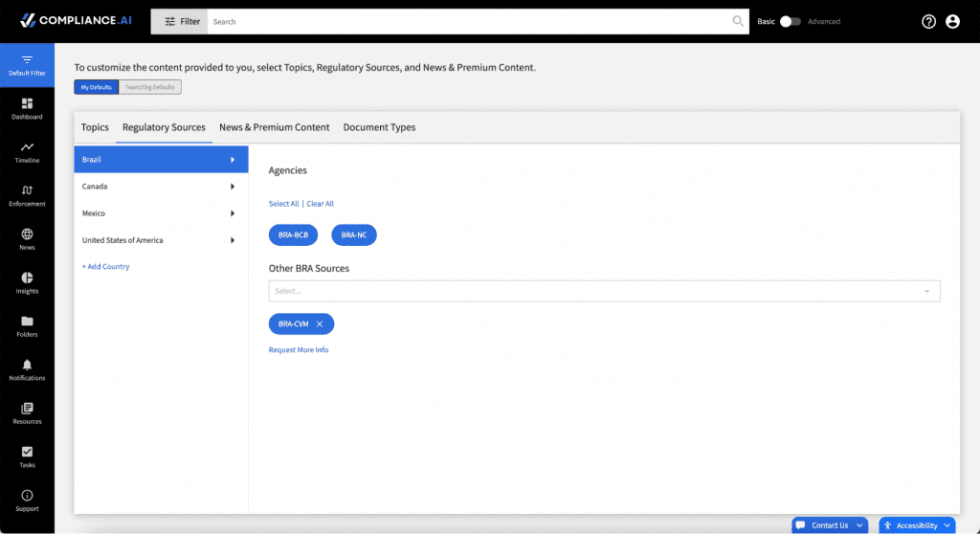Screen dimensions: 980x534
Task: Expand the Brazil country row
Action: pyautogui.click(x=161, y=160)
